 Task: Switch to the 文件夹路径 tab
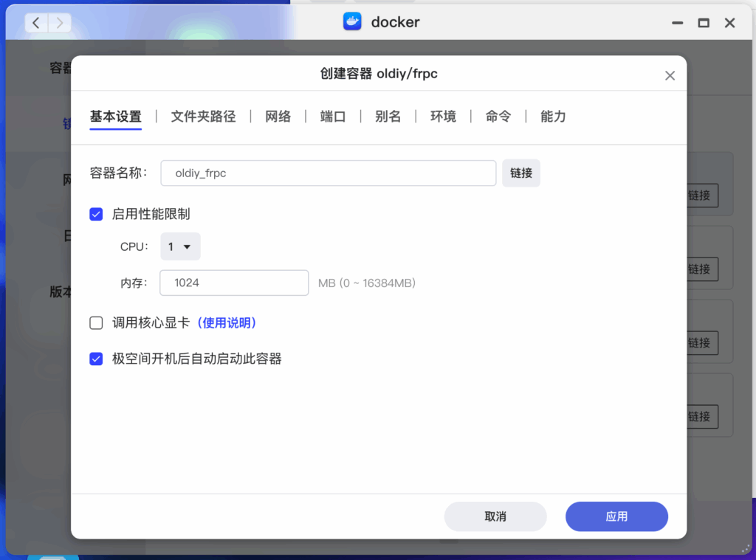204,116
